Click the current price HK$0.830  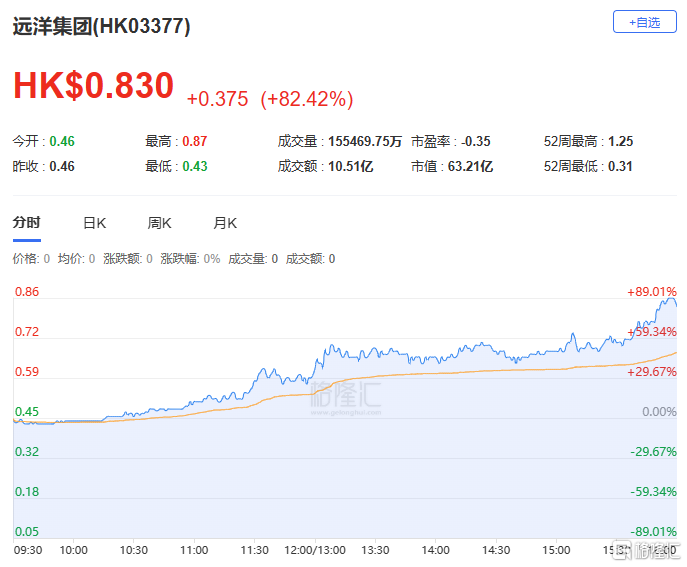tap(93, 85)
